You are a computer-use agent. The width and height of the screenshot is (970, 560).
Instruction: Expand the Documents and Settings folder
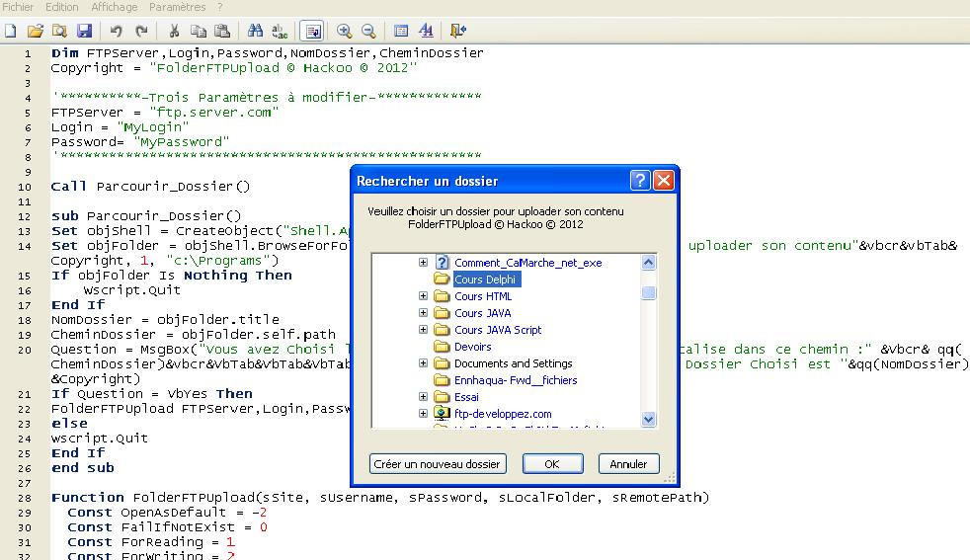(423, 363)
